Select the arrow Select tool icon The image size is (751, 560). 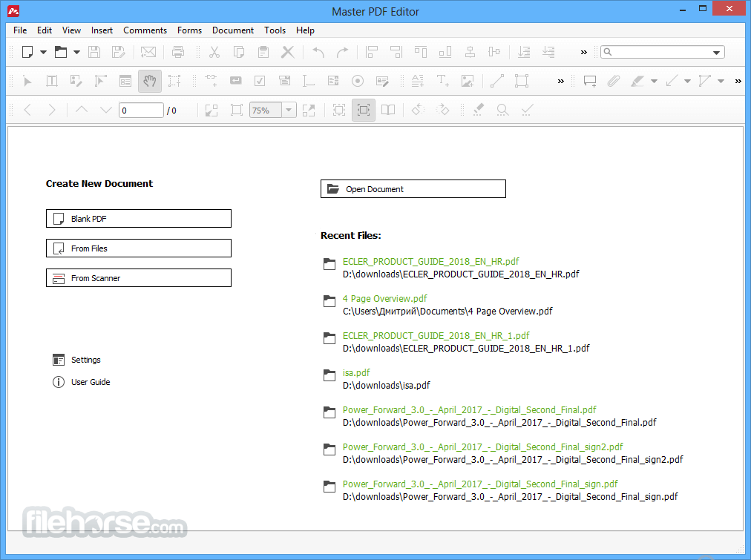pyautogui.click(x=27, y=81)
